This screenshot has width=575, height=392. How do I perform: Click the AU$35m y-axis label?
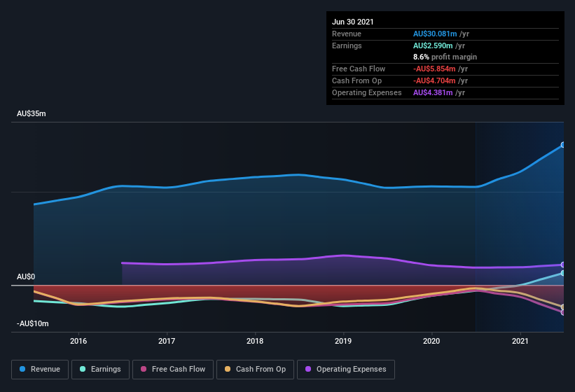[32, 113]
